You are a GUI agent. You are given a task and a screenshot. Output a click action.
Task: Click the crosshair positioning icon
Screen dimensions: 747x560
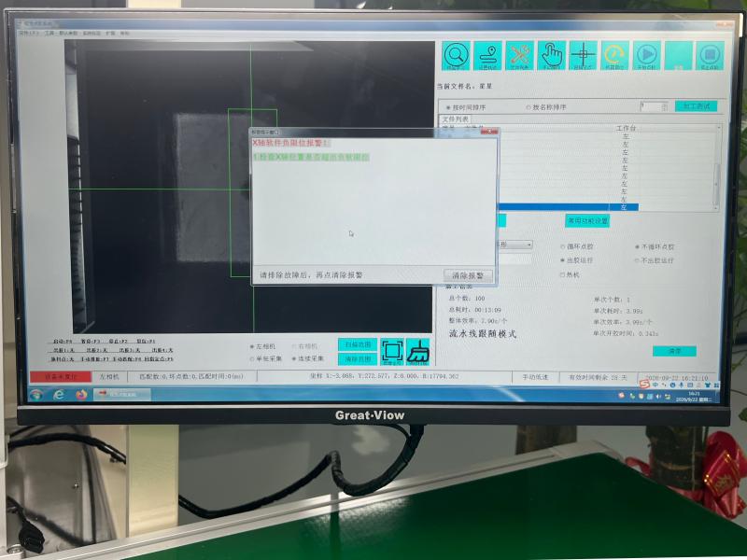[x=583, y=56]
